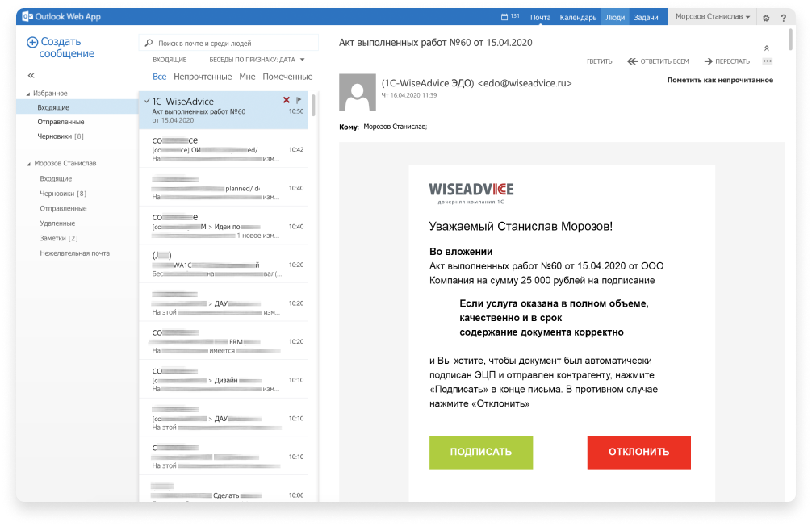Image resolution: width=812 pixels, height=526 pixels.
Task: Switch to Почта in the top navigation
Action: click(x=540, y=17)
